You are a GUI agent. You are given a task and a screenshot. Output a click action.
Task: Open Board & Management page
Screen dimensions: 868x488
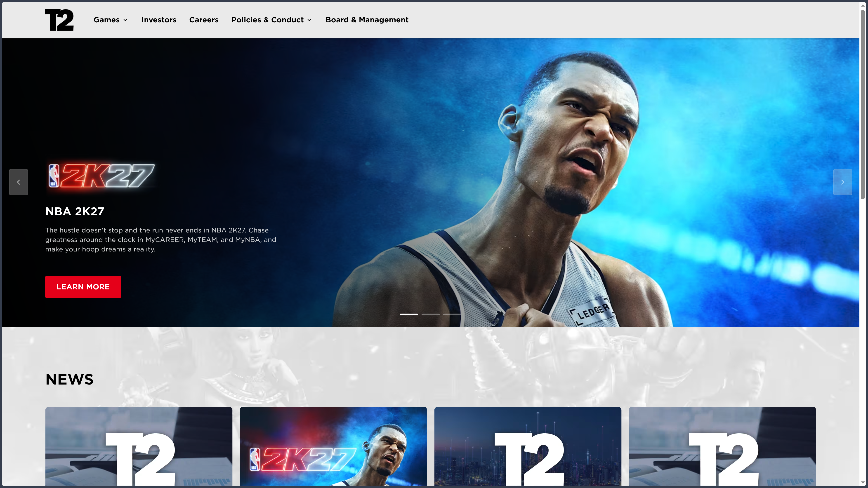coord(367,20)
